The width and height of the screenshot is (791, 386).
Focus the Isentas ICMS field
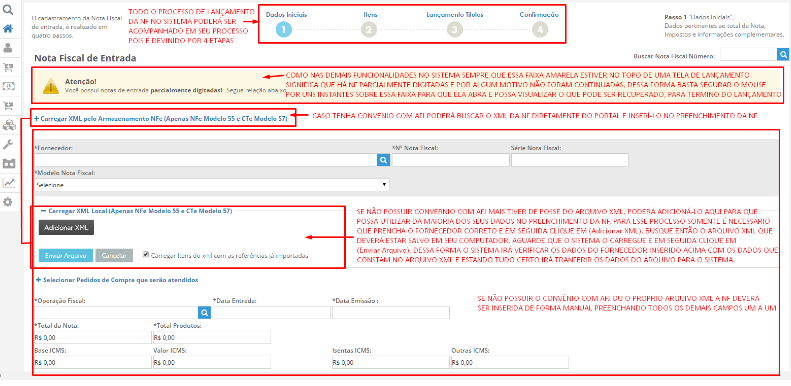(390, 362)
